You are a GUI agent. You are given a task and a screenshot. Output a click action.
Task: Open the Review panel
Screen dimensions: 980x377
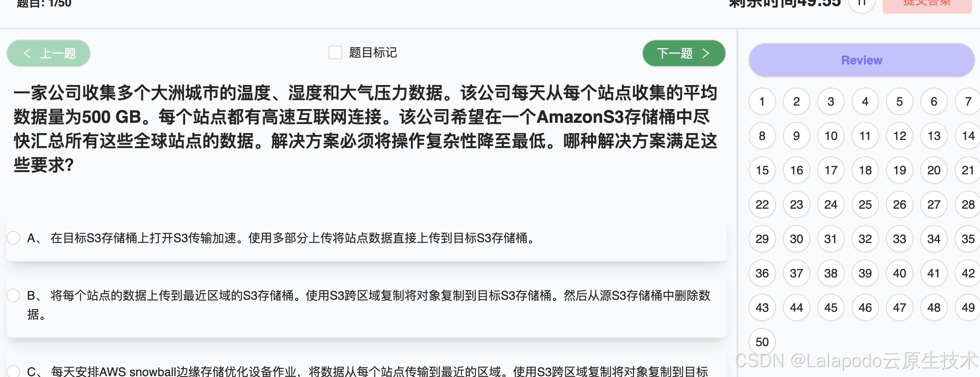coord(861,60)
